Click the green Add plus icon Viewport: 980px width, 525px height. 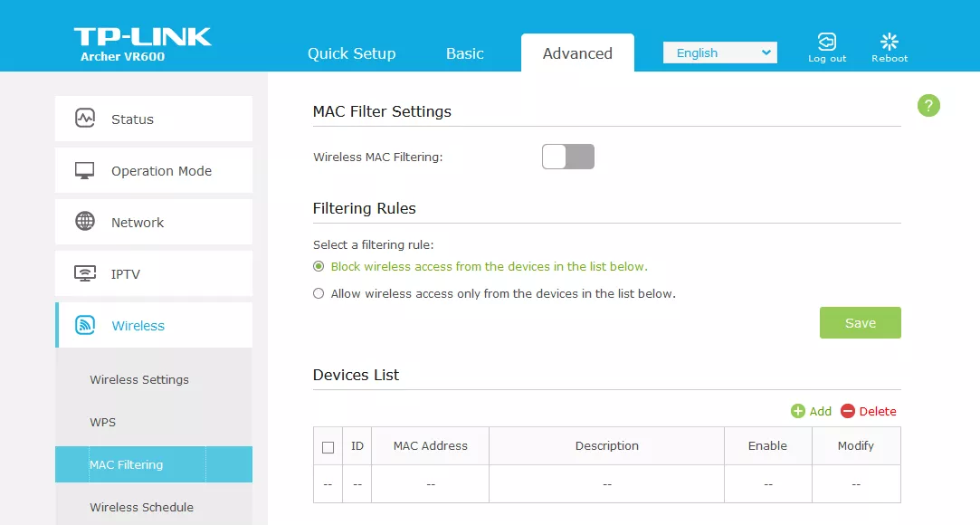(798, 411)
